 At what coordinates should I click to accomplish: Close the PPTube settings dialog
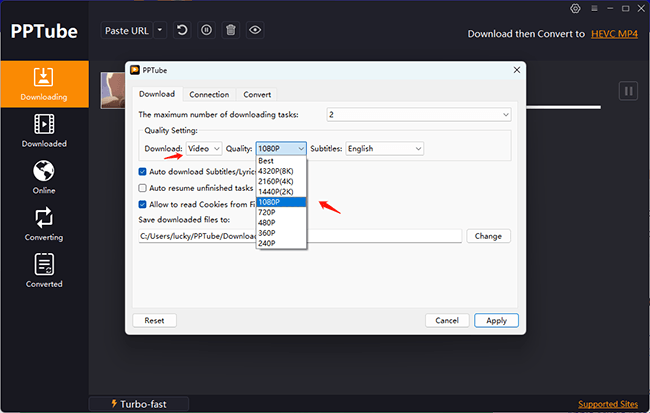pyautogui.click(x=517, y=70)
